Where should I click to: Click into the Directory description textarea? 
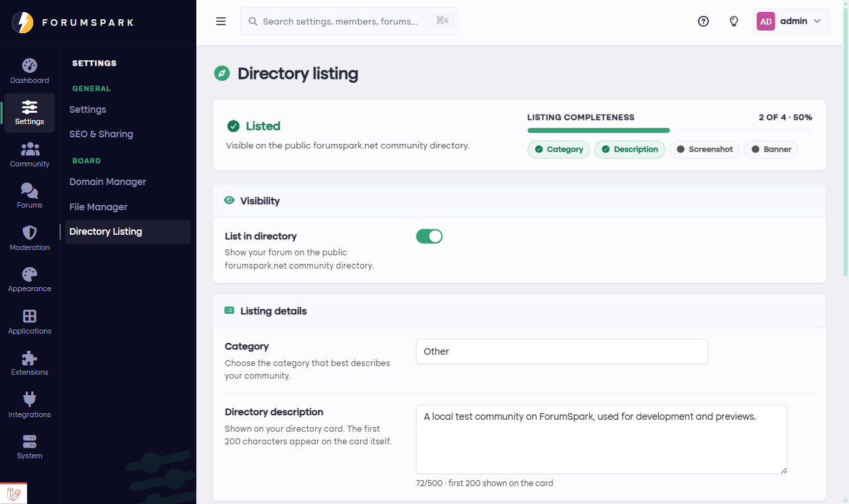point(602,440)
